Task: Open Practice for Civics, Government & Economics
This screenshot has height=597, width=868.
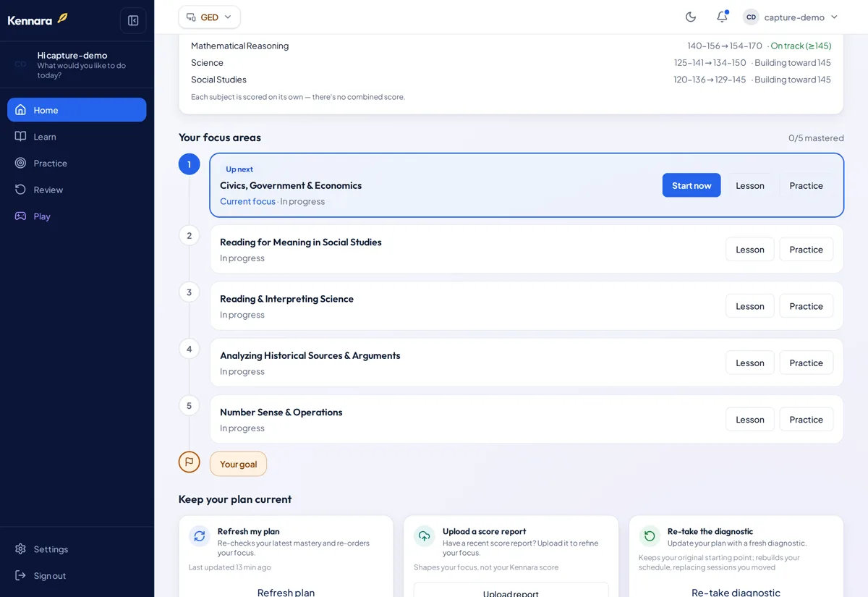Action: pyautogui.click(x=807, y=185)
